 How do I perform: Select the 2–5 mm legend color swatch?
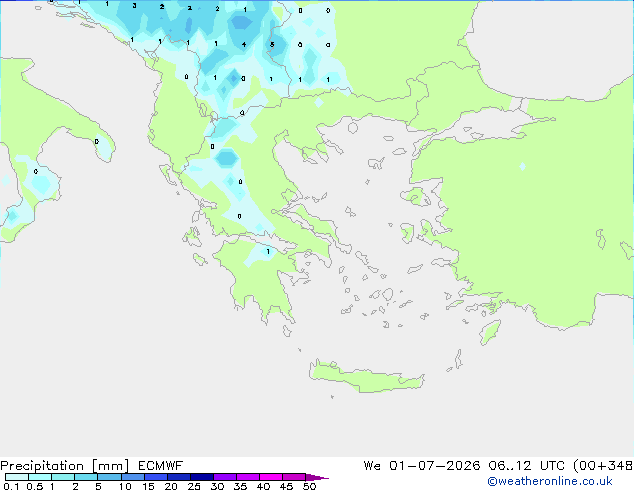point(86,477)
